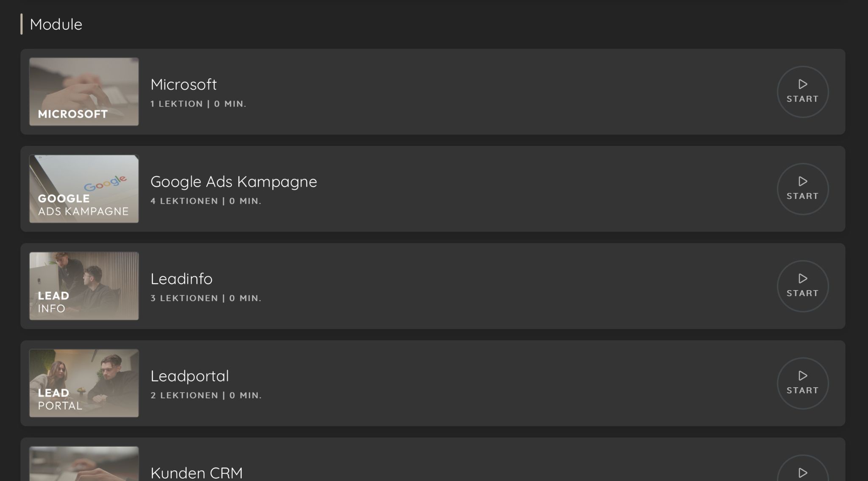Select the Lead Info thumbnail picture
Viewport: 868px width, 481px height.
pos(84,286)
